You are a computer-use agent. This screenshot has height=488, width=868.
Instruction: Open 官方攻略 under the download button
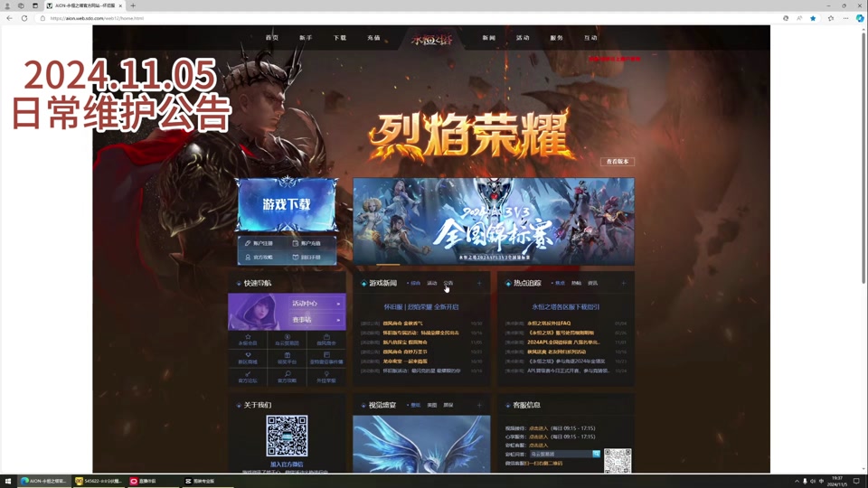pyautogui.click(x=259, y=258)
